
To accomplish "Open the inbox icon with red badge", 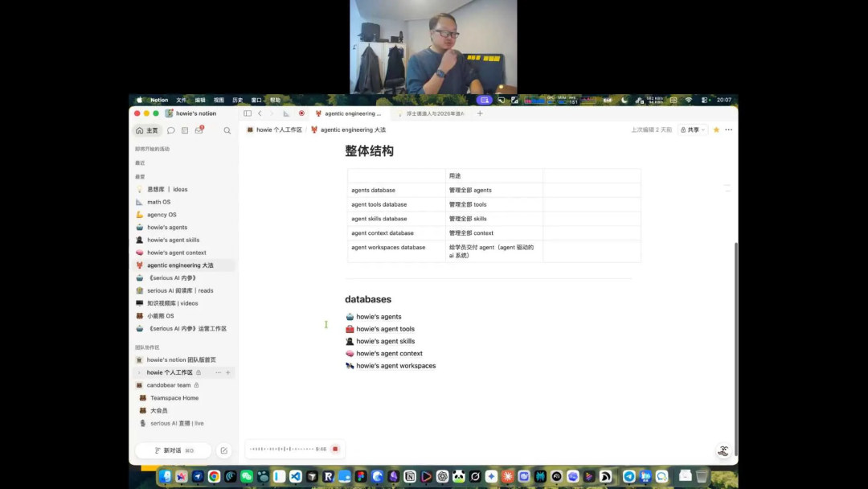I will coord(199,130).
